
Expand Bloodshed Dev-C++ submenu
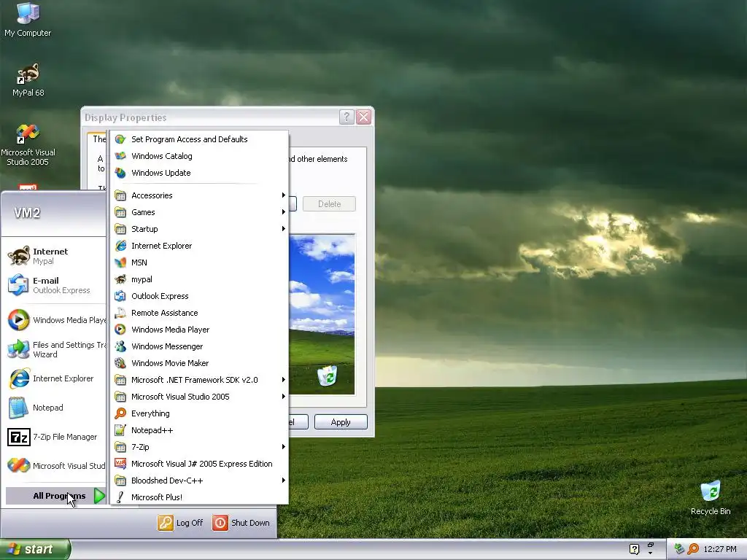199,481
